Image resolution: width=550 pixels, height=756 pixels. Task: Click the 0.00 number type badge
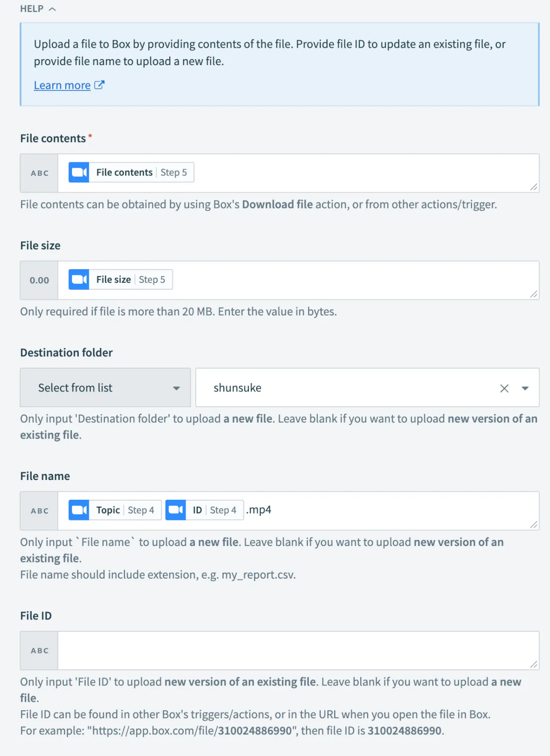point(39,281)
